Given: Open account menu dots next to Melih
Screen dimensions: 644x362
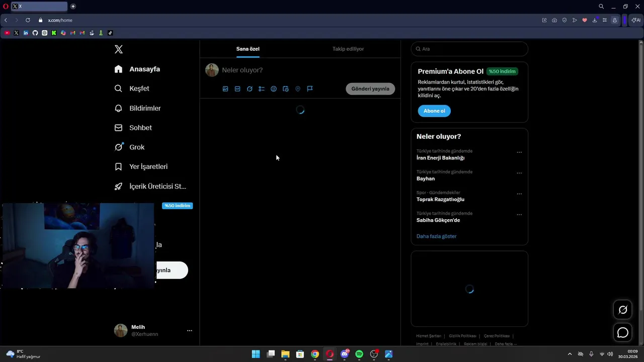Looking at the screenshot, I should 190,331.
